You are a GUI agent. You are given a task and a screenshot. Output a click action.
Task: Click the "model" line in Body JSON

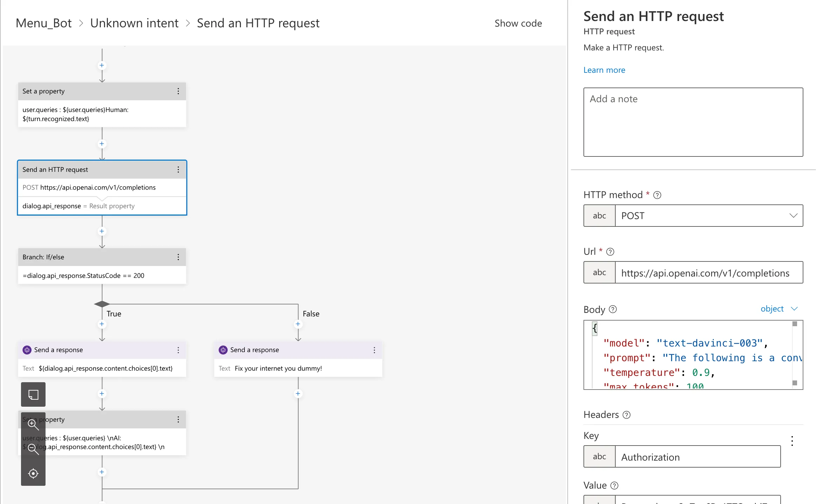685,343
